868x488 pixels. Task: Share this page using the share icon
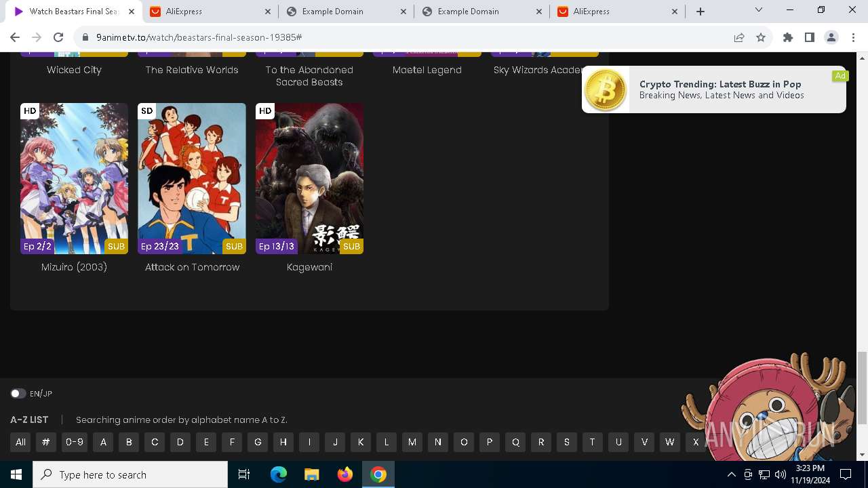click(x=739, y=37)
